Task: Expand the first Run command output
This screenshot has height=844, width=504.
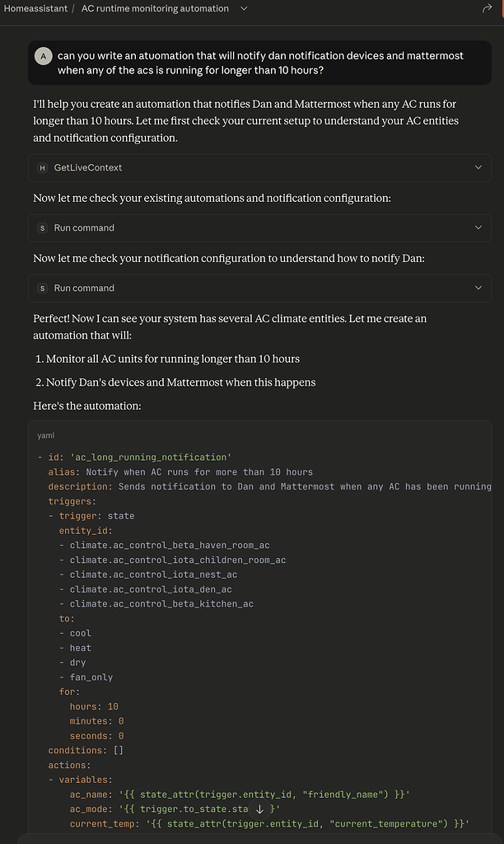Action: [x=478, y=227]
